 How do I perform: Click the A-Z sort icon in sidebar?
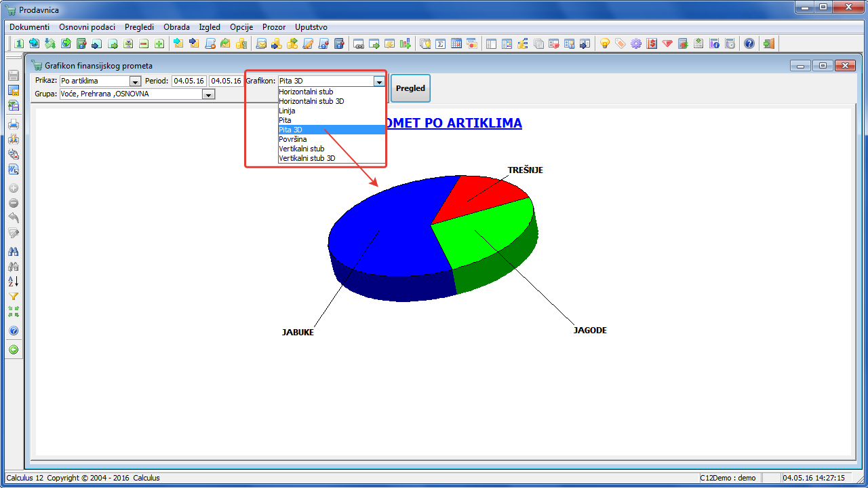pos(14,281)
